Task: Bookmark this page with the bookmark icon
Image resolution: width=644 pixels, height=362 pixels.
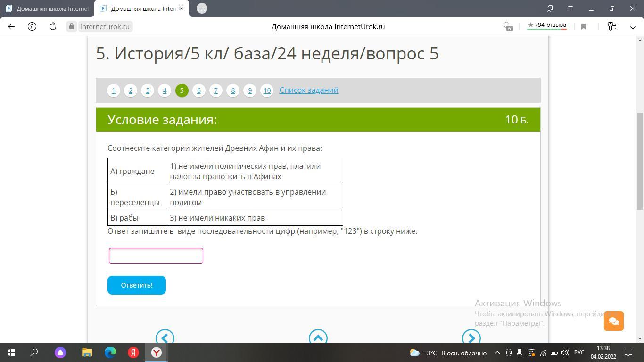Action: click(x=584, y=27)
